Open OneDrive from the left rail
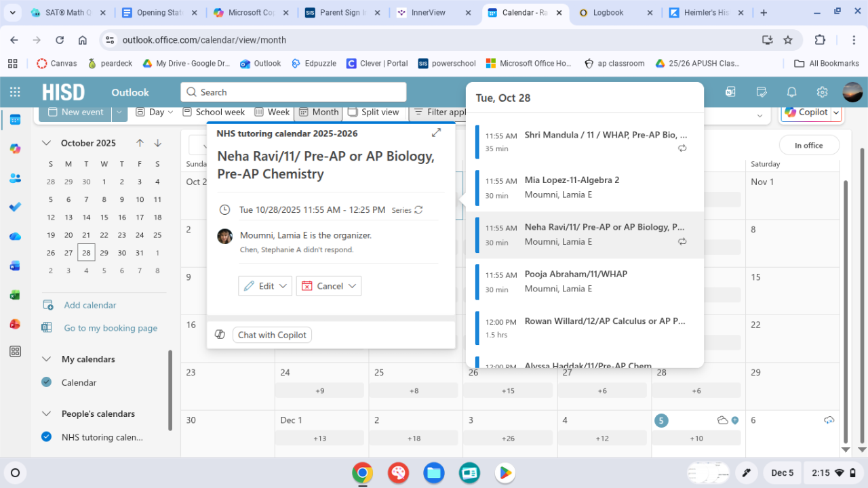The width and height of the screenshot is (868, 488). [x=15, y=237]
